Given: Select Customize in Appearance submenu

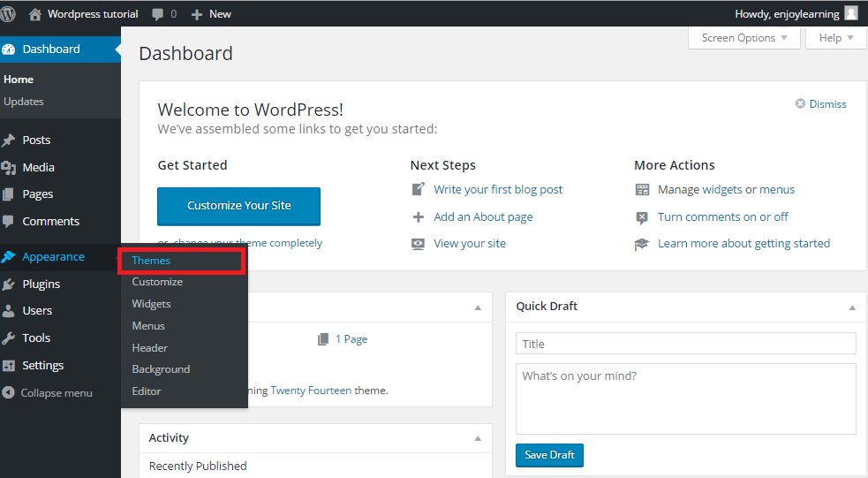Looking at the screenshot, I should 157,282.
